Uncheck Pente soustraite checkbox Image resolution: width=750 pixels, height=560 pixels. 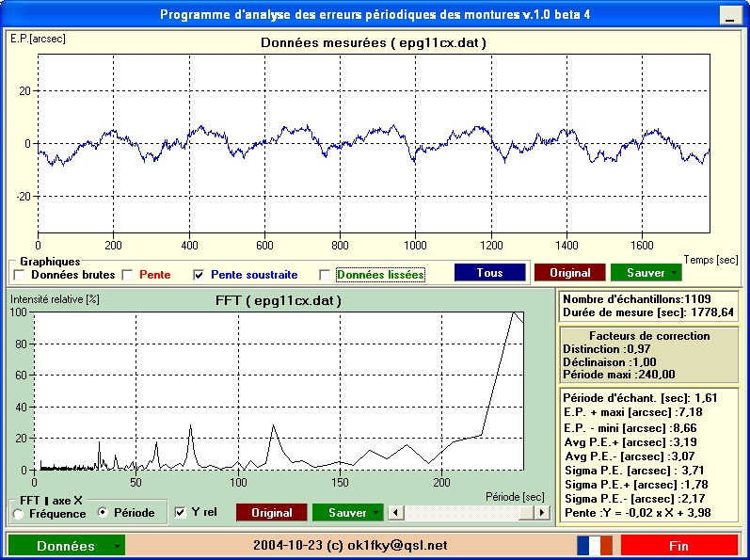tap(199, 275)
